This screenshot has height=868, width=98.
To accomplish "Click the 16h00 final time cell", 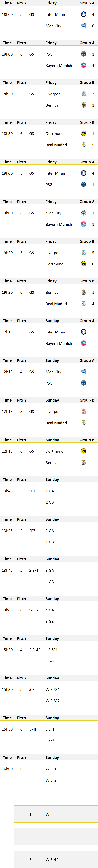I will click(7, 769).
